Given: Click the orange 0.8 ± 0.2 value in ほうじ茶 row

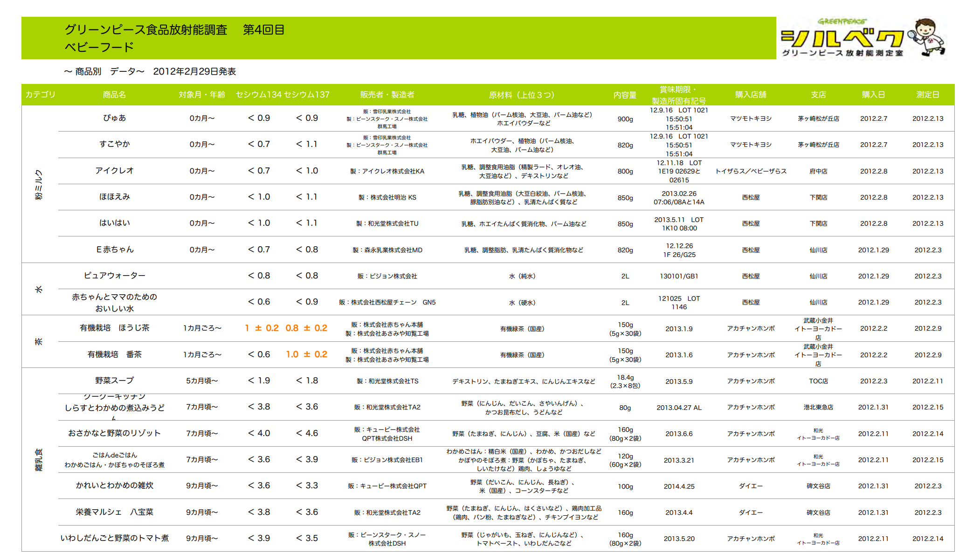Looking at the screenshot, I should [x=306, y=328].
